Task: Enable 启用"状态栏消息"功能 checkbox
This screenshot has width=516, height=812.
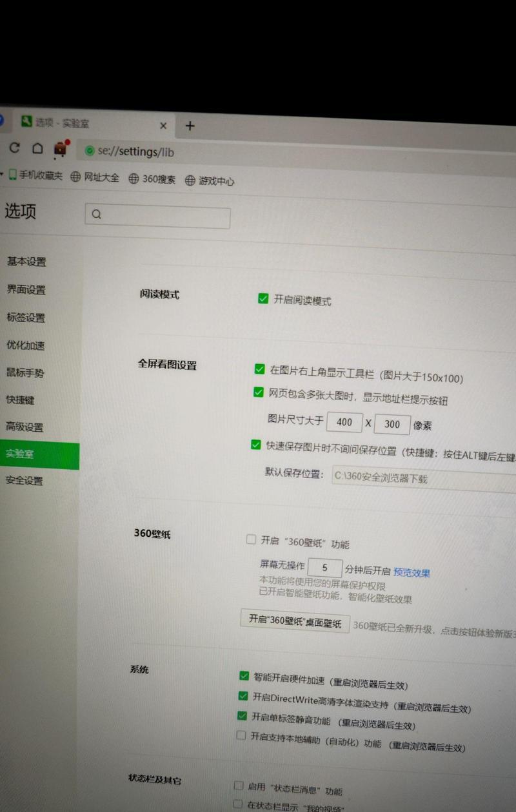Action: coord(239,786)
